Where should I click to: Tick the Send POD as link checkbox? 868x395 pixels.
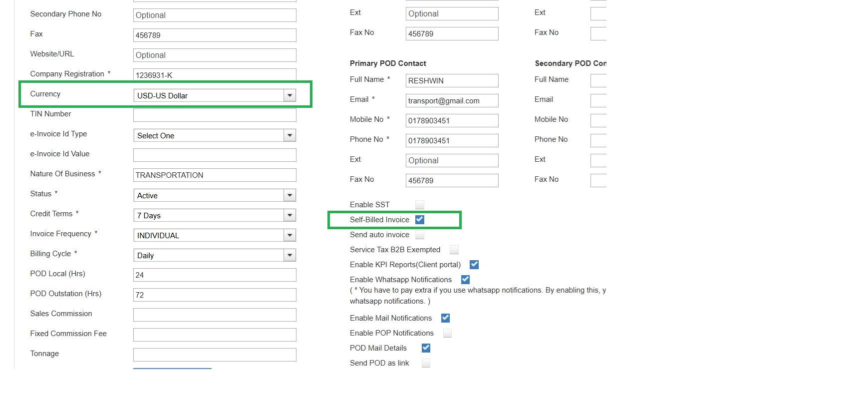[x=426, y=363]
